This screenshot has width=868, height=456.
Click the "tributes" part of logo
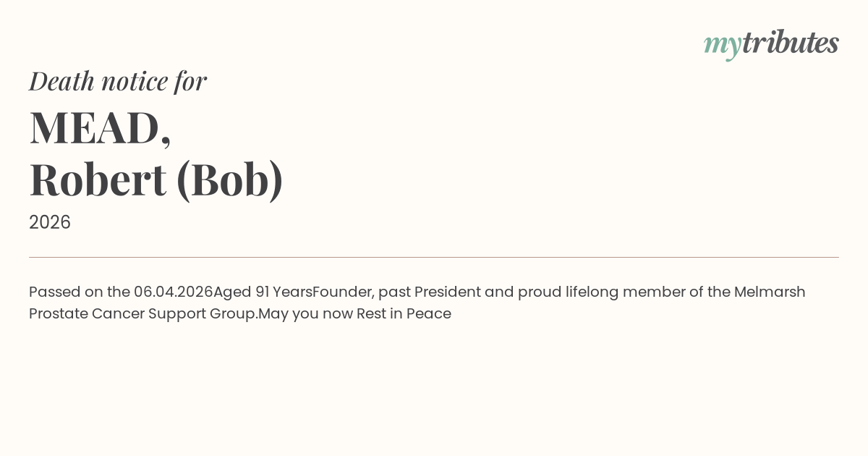(x=791, y=42)
